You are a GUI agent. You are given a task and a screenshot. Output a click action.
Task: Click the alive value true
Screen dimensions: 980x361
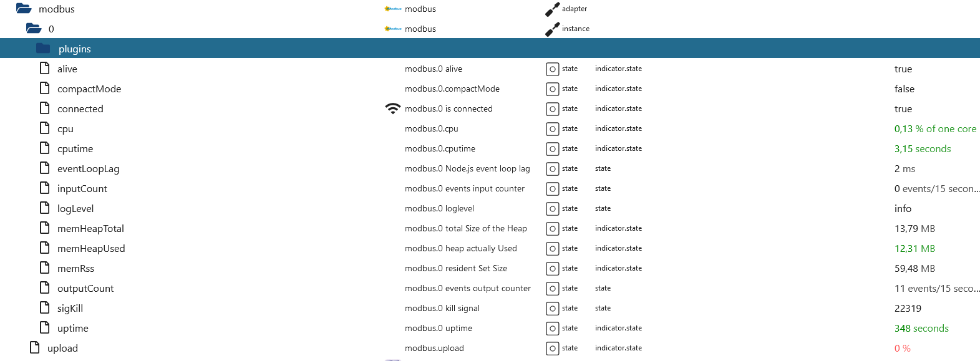[x=903, y=69]
